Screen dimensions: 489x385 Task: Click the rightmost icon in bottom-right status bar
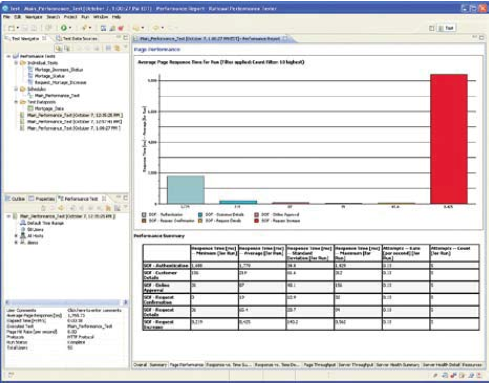point(479,375)
